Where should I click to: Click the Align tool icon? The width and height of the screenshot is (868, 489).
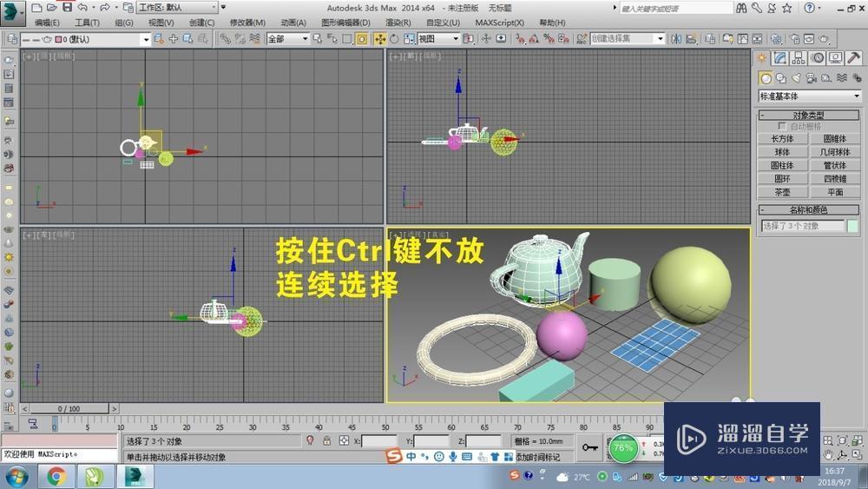pyautogui.click(x=691, y=39)
